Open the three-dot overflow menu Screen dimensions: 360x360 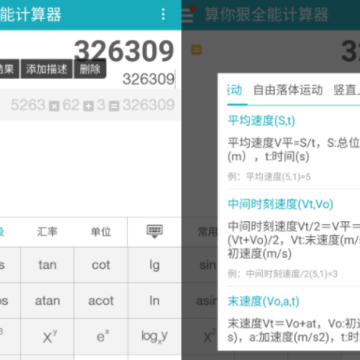163,14
